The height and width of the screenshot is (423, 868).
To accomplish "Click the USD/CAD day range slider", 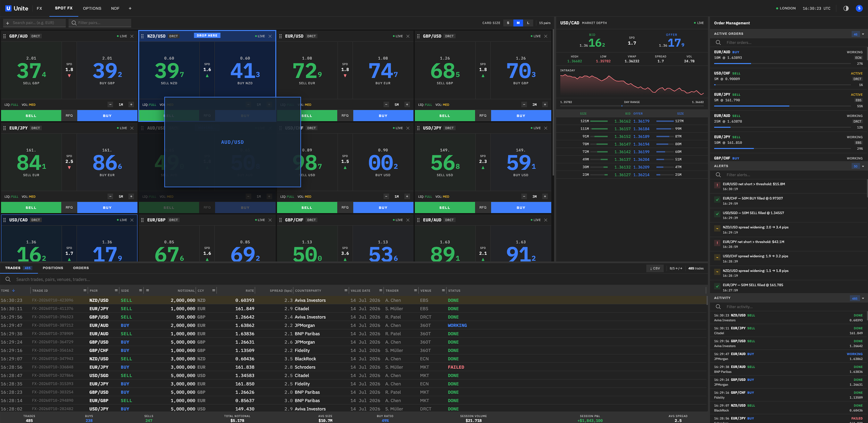I will (x=632, y=106).
